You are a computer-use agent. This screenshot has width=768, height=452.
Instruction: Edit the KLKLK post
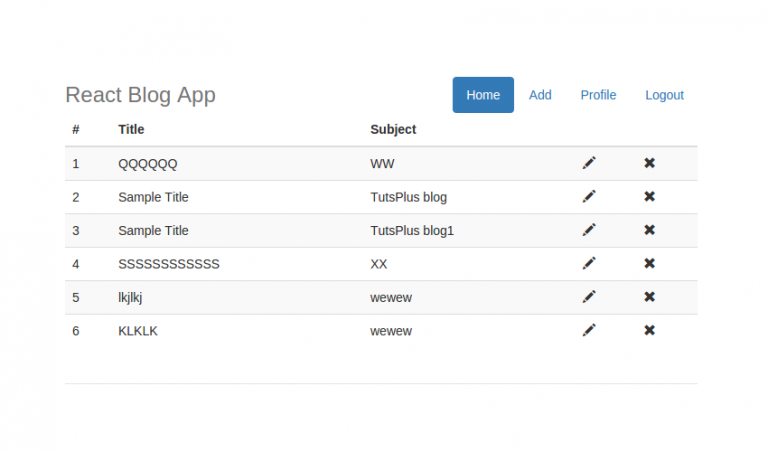589,330
